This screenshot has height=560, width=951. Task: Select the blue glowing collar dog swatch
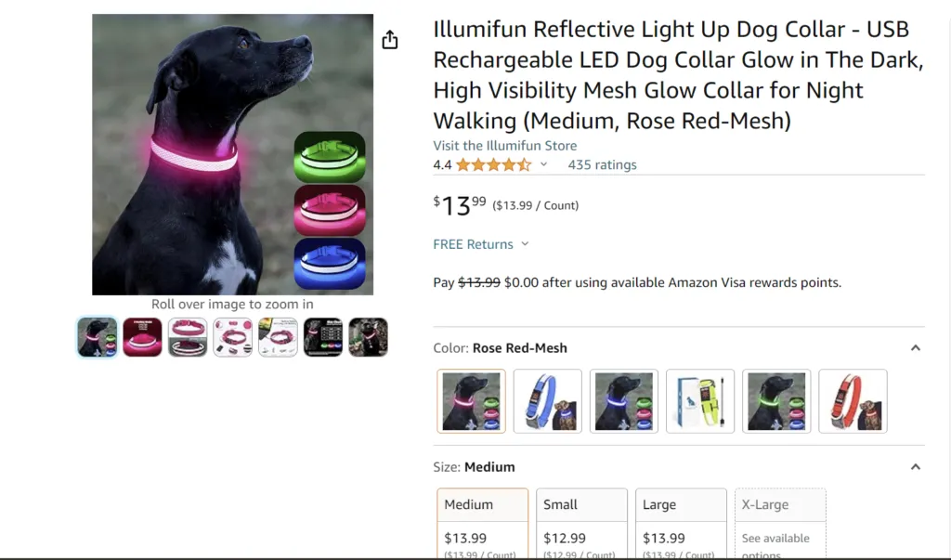pyautogui.click(x=624, y=401)
